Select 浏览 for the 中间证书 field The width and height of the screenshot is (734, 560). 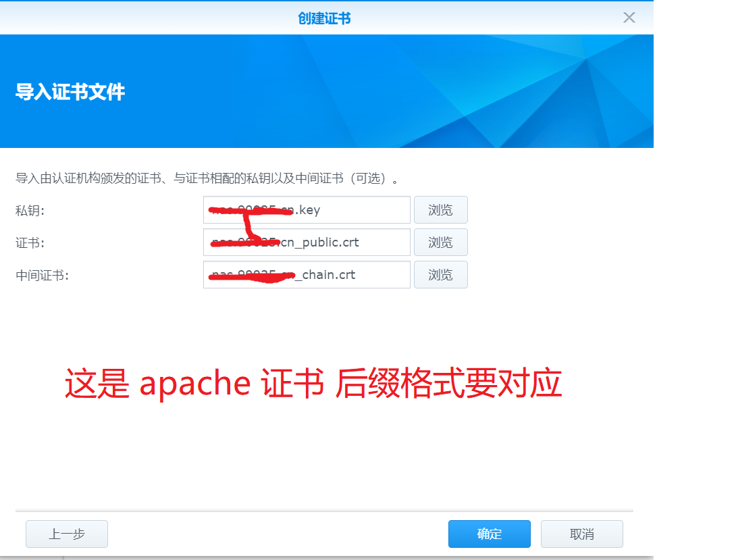[440, 274]
